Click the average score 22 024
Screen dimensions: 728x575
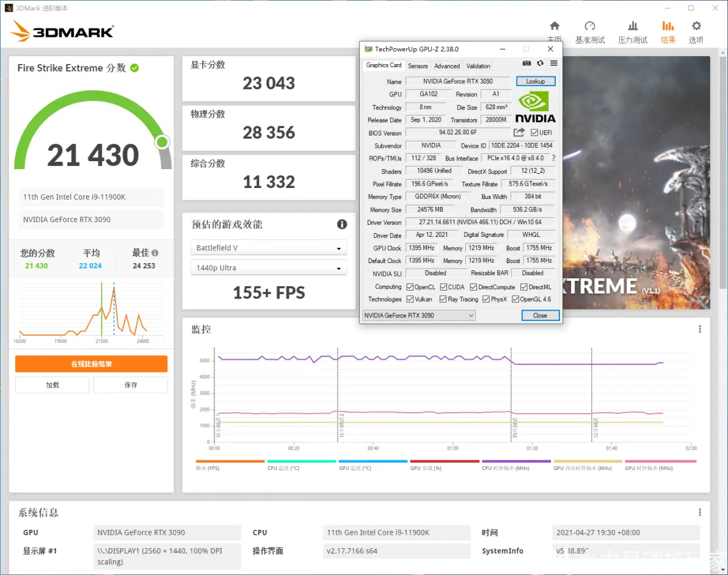(x=90, y=266)
